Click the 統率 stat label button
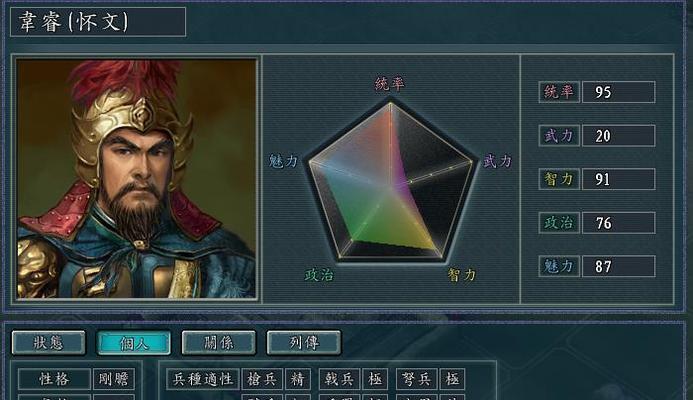This screenshot has height=400, width=693. (559, 92)
